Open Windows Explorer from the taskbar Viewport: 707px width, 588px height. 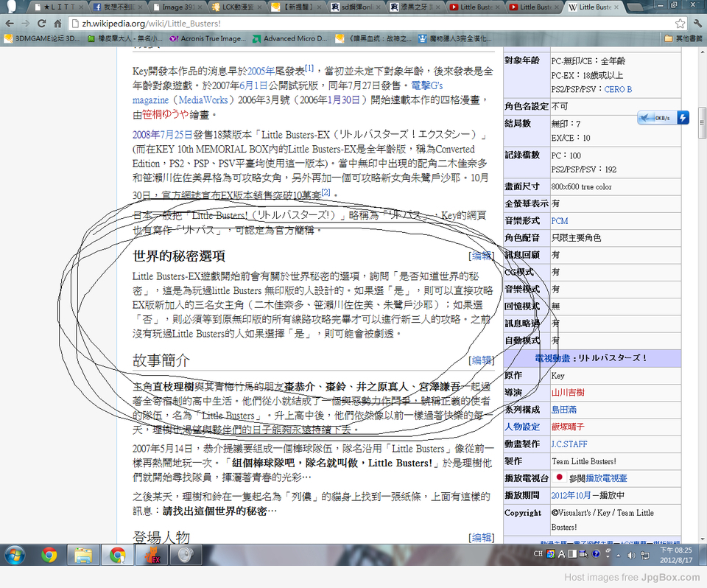(82, 554)
